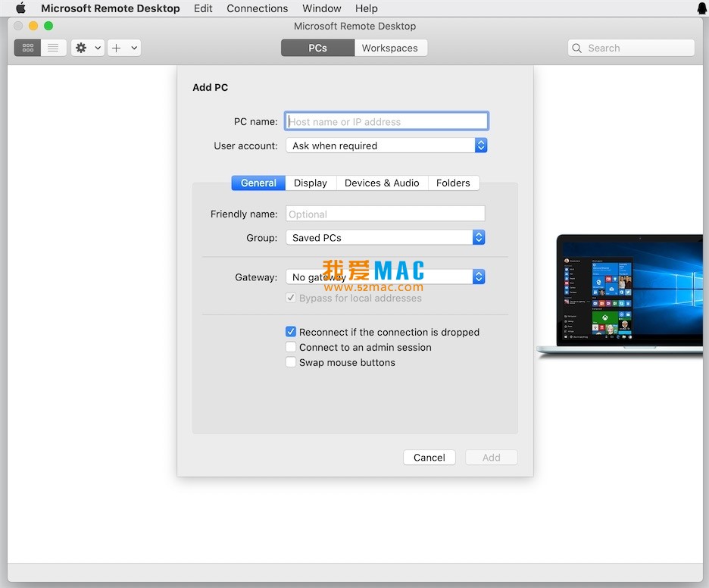Open the User account dropdown
This screenshot has height=588, width=709.
point(386,145)
